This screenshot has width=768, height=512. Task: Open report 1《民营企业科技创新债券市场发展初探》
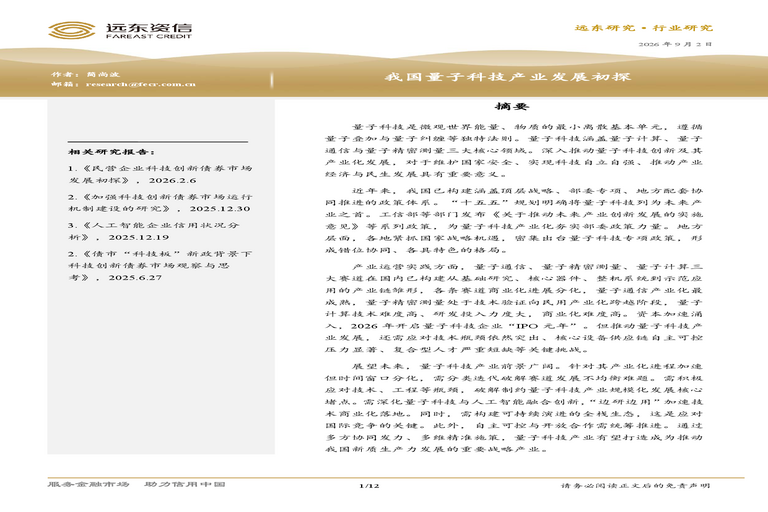pyautogui.click(x=160, y=174)
